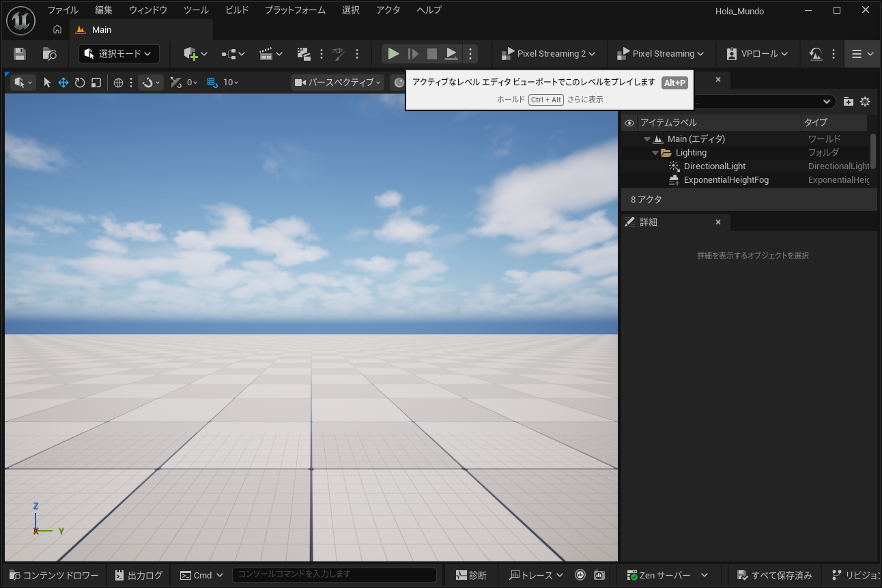The height and width of the screenshot is (588, 882).
Task: Click the outliner add folder icon
Action: [x=849, y=102]
